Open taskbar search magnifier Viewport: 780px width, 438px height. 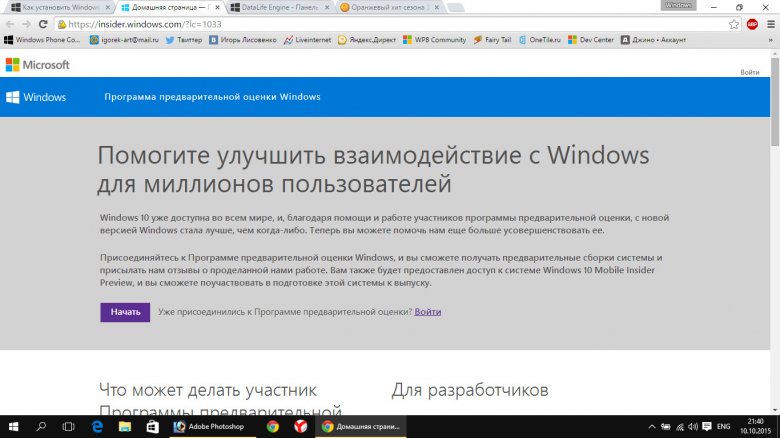click(x=41, y=427)
